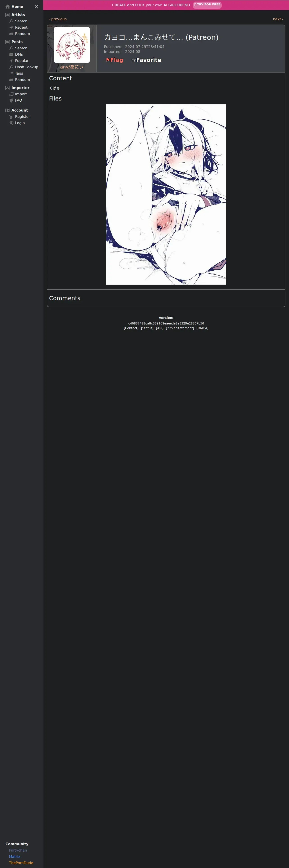
Task: Click the Comments heading
Action: (x=65, y=298)
